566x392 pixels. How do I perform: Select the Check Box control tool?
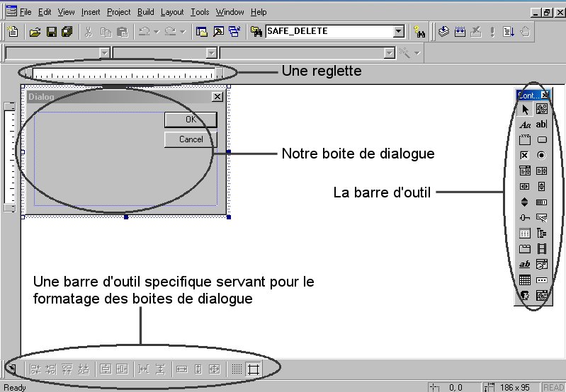(525, 156)
